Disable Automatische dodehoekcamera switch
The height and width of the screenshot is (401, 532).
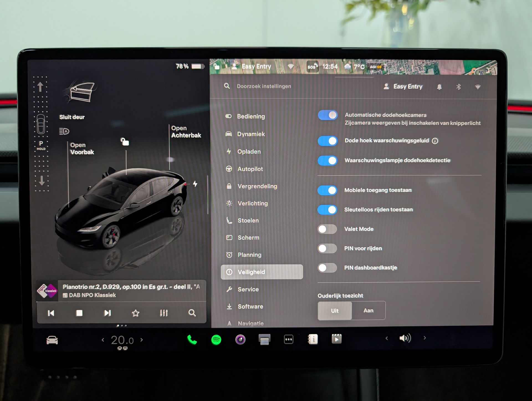tap(328, 115)
